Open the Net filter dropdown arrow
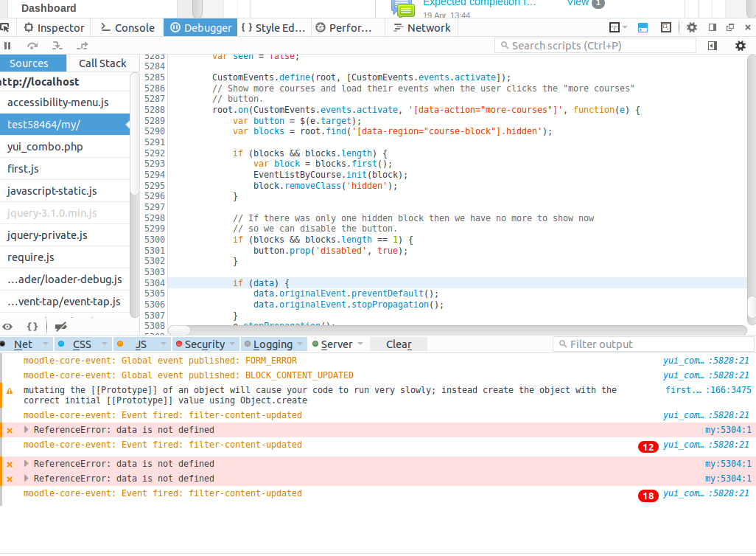Screen dimensions: 756x556 (46, 344)
